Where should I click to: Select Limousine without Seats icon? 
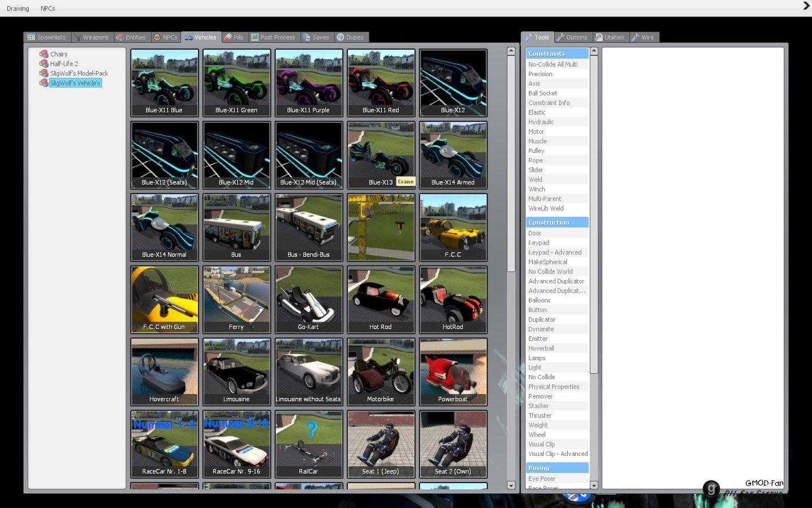coord(308,372)
